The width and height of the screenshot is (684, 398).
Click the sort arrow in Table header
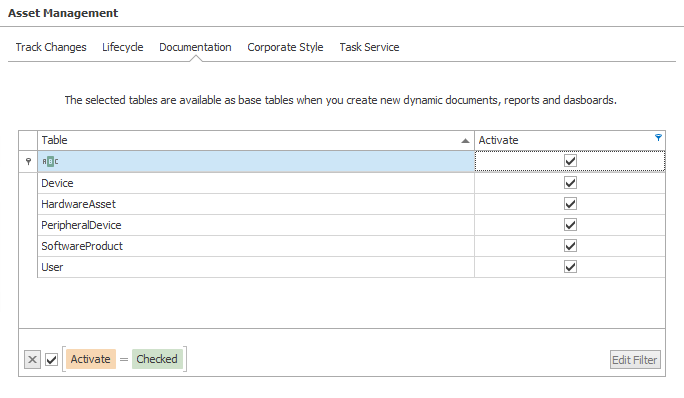pos(465,141)
